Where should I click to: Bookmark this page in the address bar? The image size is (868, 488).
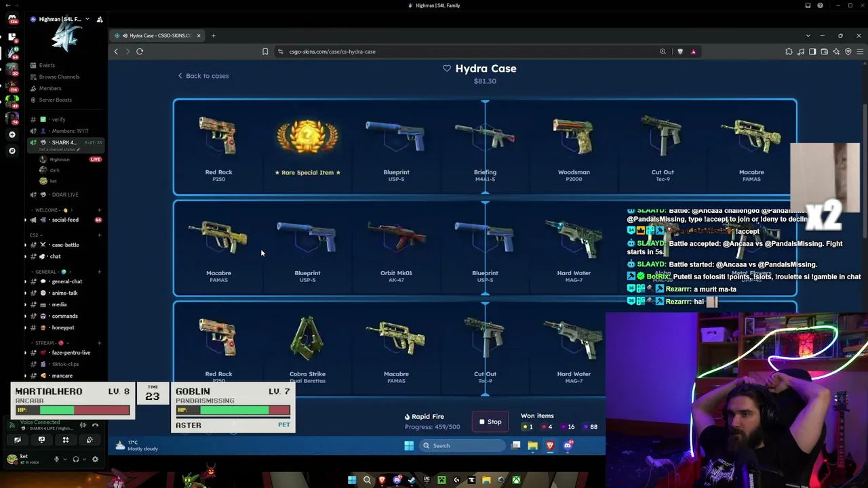click(265, 52)
